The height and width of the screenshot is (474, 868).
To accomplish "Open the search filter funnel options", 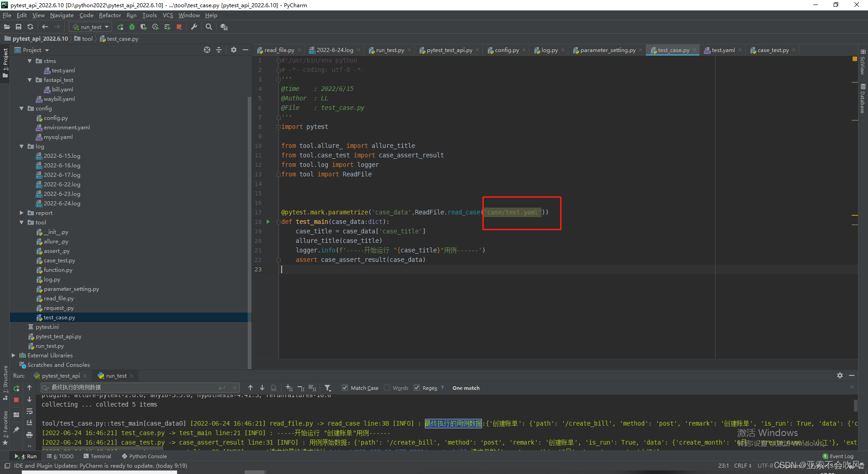I will (x=328, y=388).
